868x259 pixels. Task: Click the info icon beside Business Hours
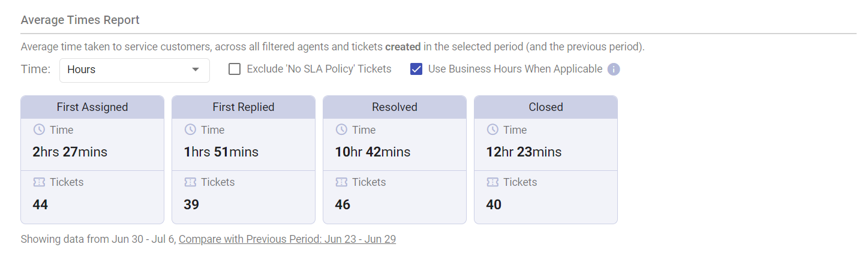(x=613, y=70)
